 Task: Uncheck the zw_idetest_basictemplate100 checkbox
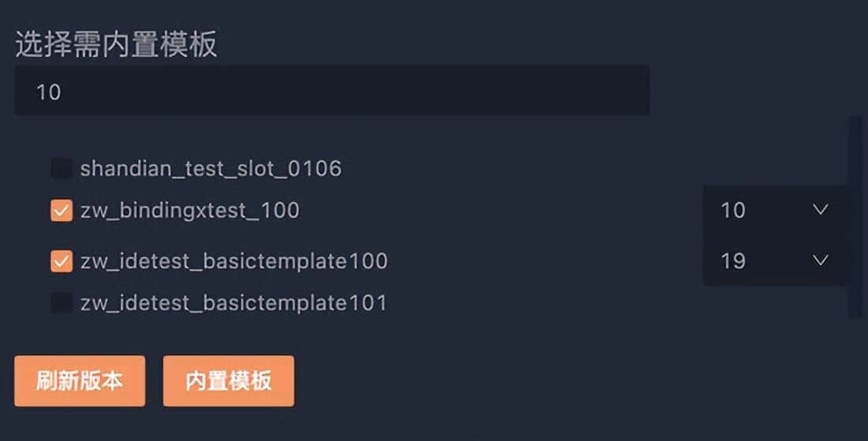coord(62,261)
